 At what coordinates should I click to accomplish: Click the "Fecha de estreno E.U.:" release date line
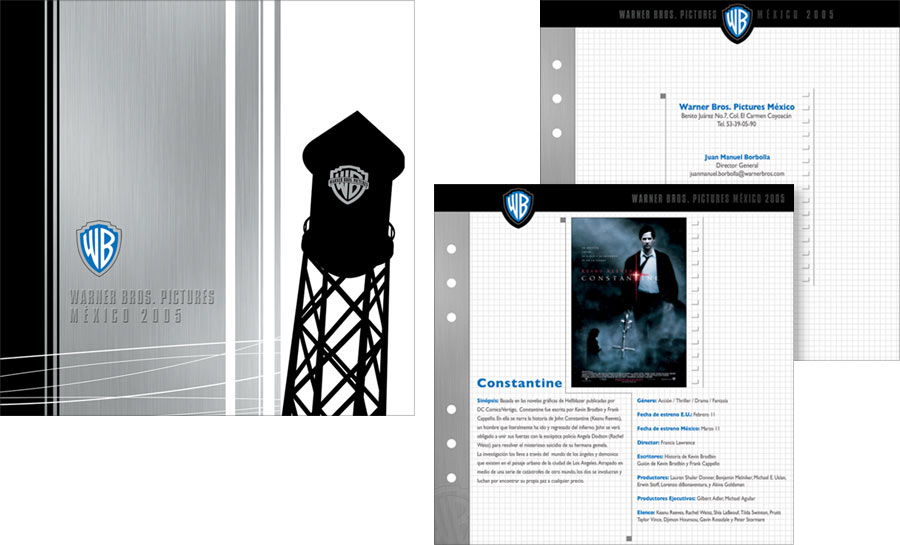coord(676,414)
